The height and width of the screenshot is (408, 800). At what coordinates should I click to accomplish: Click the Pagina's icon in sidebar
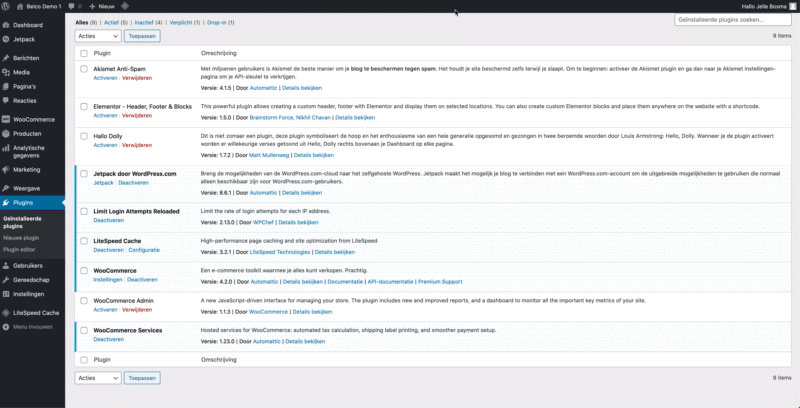tap(6, 87)
